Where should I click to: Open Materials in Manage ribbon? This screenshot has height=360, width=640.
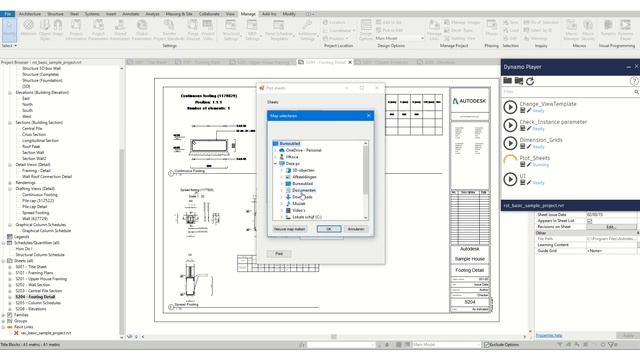(28, 29)
